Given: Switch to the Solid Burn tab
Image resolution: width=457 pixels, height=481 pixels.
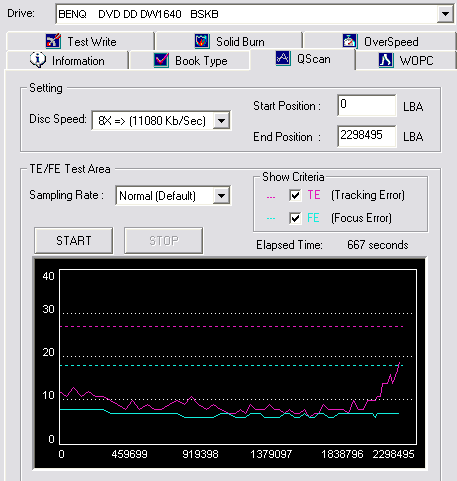Looking at the screenshot, I should point(229,41).
